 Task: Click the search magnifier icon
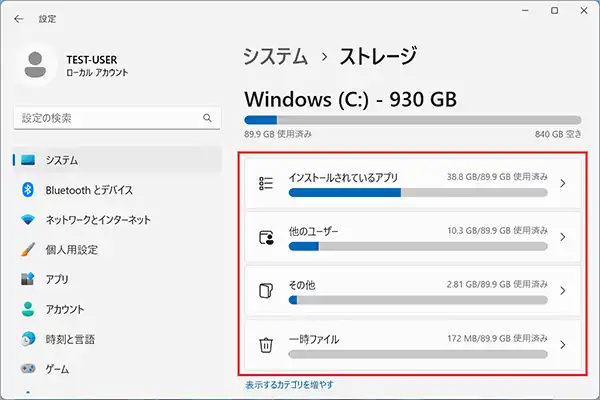click(207, 118)
